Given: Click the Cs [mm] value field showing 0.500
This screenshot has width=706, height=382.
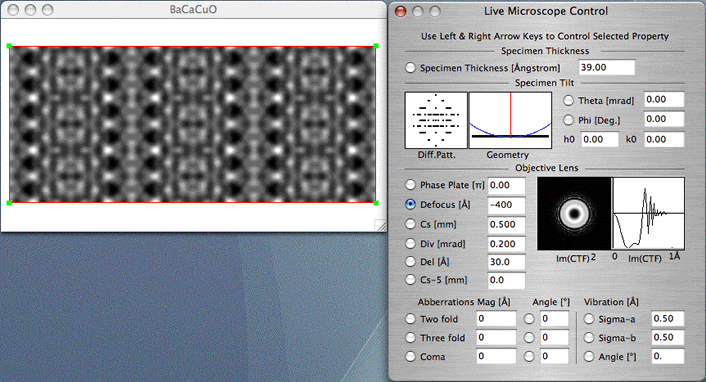Looking at the screenshot, I should tap(507, 225).
